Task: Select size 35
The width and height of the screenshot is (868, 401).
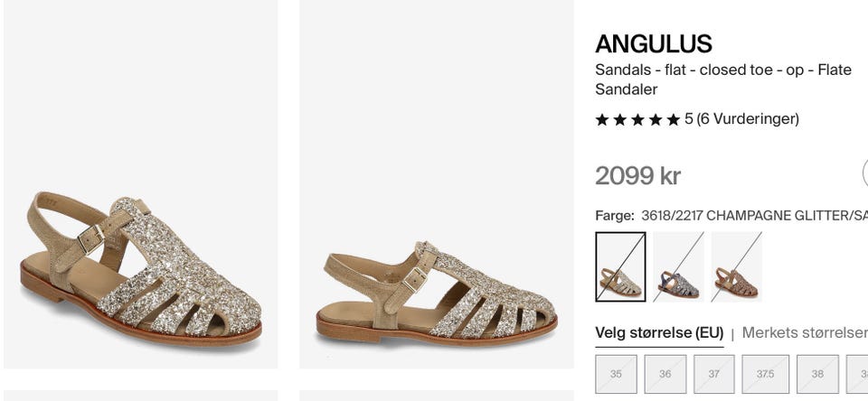Action: pyautogui.click(x=616, y=375)
